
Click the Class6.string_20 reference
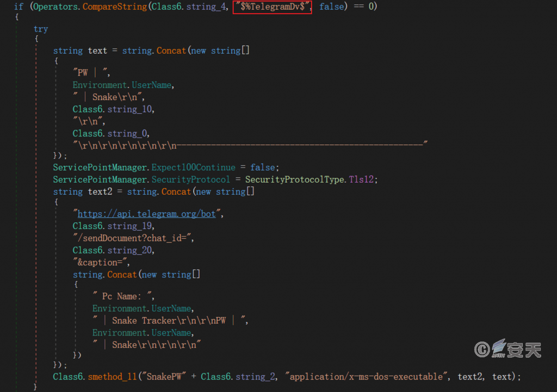coord(112,250)
